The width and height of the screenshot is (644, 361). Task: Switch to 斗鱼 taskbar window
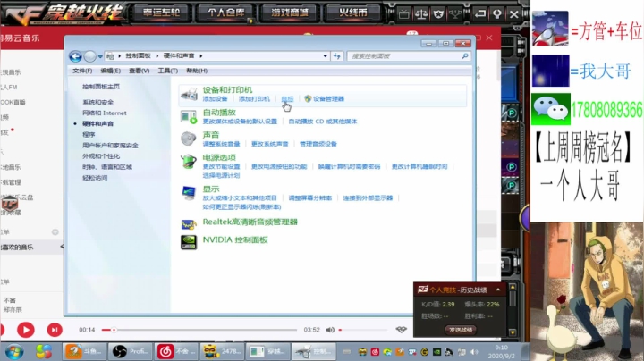85,351
